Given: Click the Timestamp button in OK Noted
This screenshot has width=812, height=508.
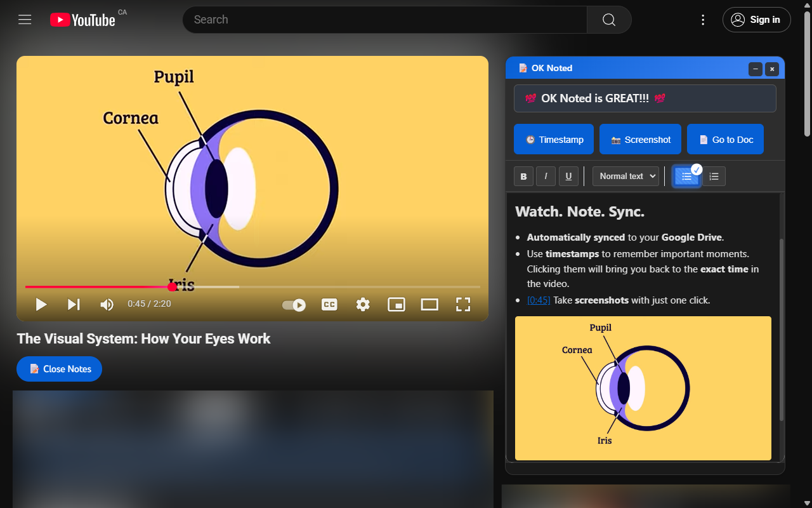Looking at the screenshot, I should [553, 139].
